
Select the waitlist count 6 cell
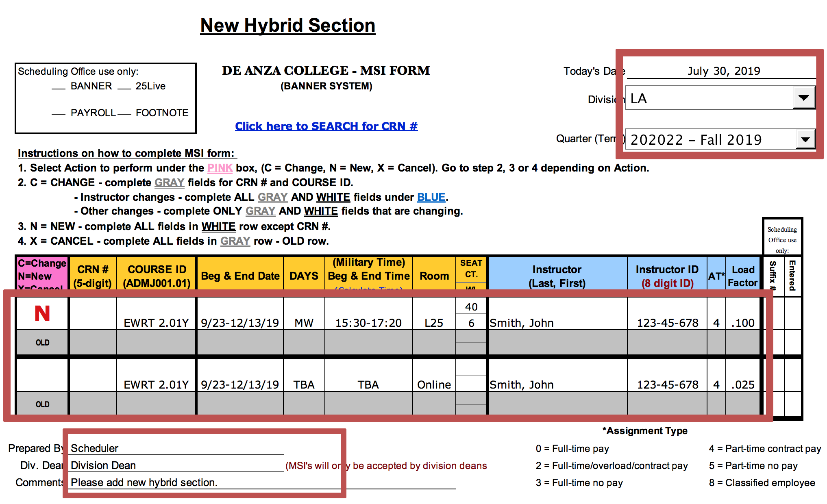[471, 322]
